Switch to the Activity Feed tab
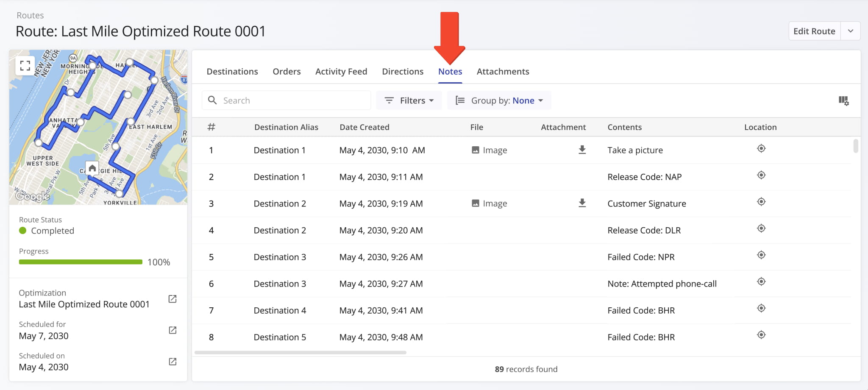 [x=341, y=72]
